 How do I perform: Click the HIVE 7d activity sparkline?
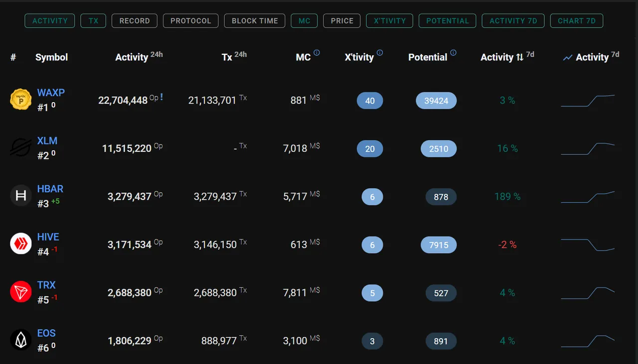click(588, 245)
